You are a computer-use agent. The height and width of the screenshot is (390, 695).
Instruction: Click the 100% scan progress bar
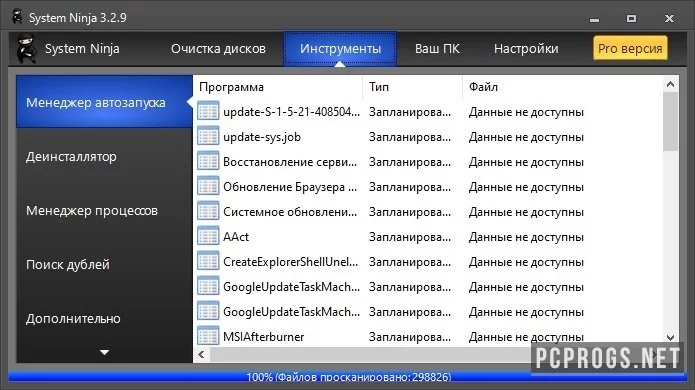point(348,377)
